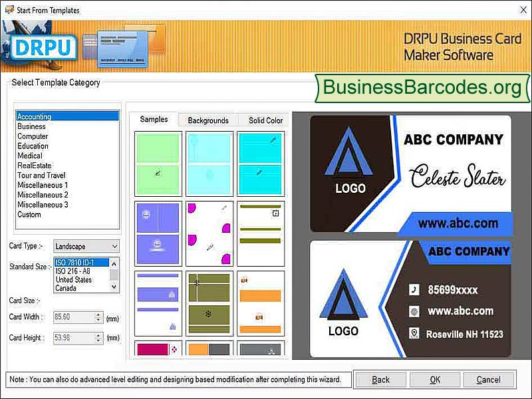
Task: Choose the pale cyan balloon sample template
Action: pos(209,164)
